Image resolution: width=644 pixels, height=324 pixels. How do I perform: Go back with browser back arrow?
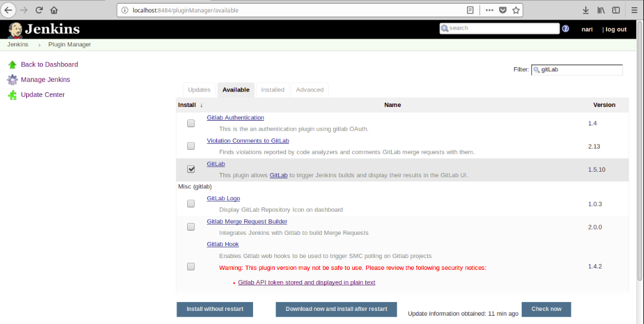[8, 10]
